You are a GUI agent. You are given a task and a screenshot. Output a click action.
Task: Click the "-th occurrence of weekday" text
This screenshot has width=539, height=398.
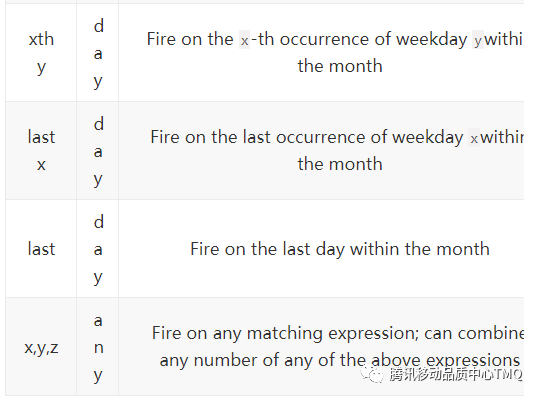[359, 39]
